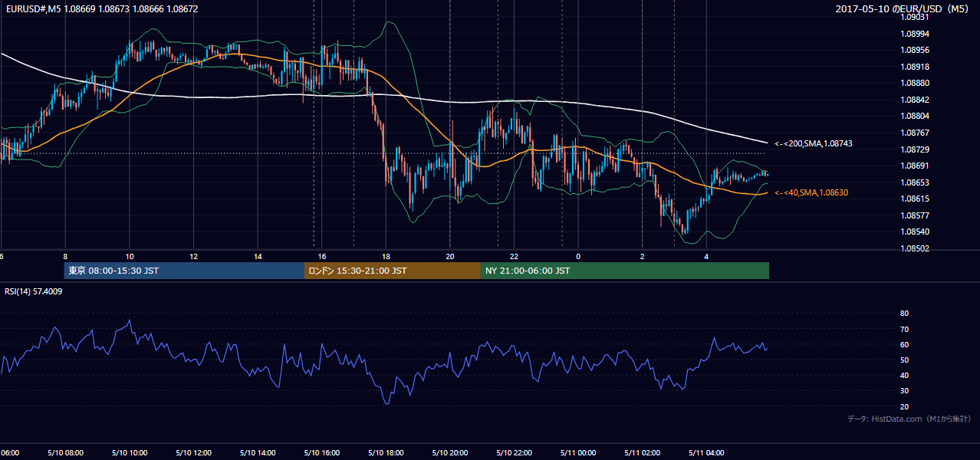
Task: Click price axis label 1.08767
Action: 916,133
